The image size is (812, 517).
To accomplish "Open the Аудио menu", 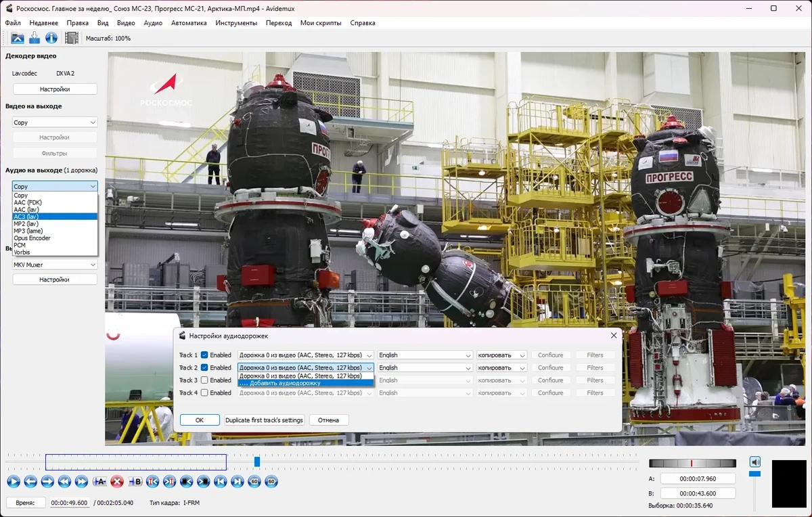I will point(153,22).
